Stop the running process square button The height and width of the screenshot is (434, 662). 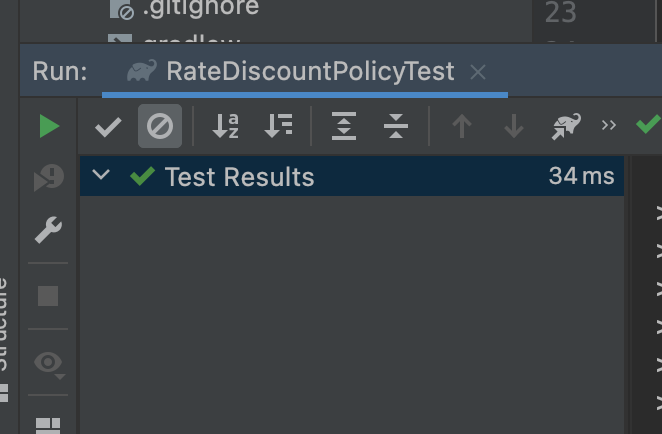pyautogui.click(x=48, y=296)
